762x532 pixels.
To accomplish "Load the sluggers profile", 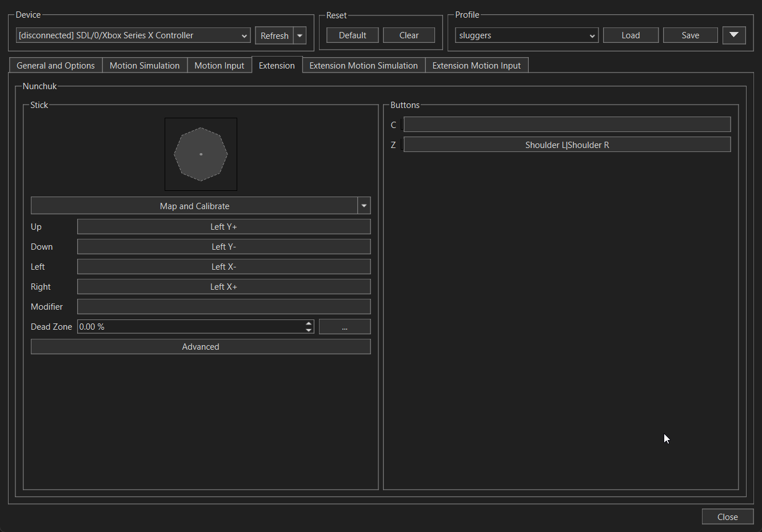I will pyautogui.click(x=631, y=35).
